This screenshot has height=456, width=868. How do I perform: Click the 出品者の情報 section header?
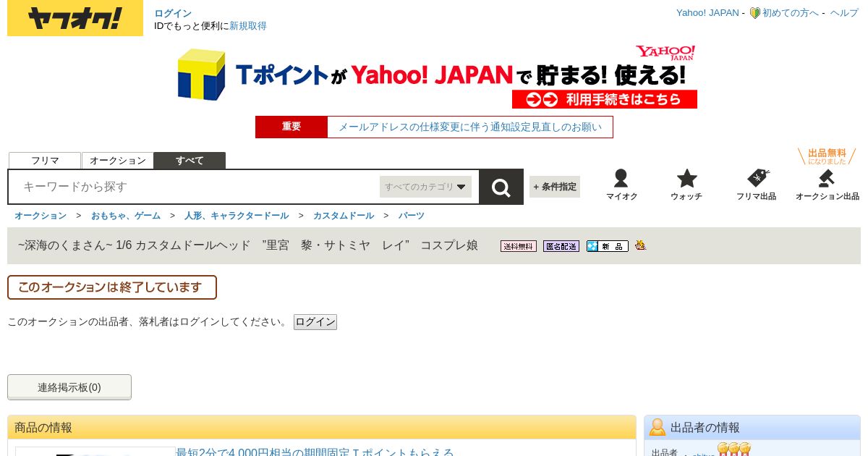tap(752, 427)
